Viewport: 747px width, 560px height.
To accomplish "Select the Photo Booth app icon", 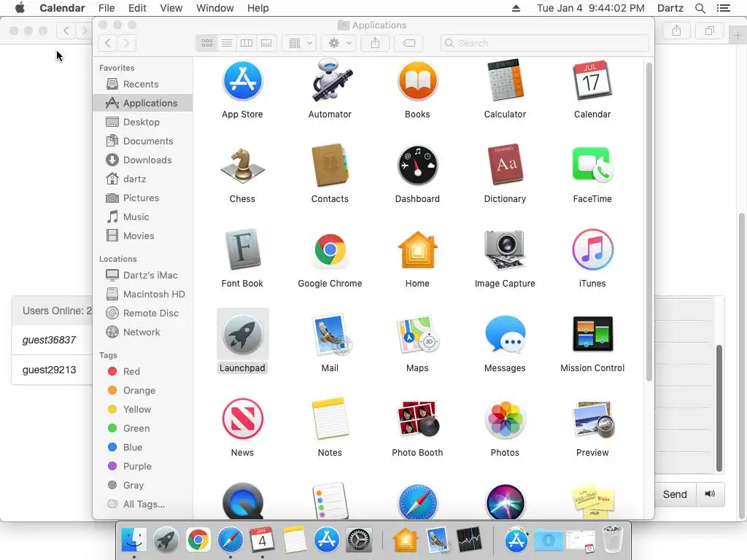I will point(417,419).
